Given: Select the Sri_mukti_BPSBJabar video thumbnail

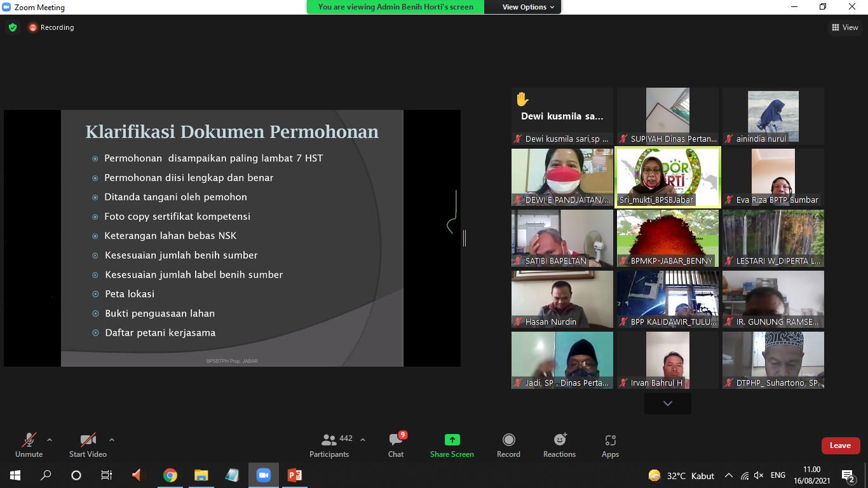Looking at the screenshot, I should point(667,177).
